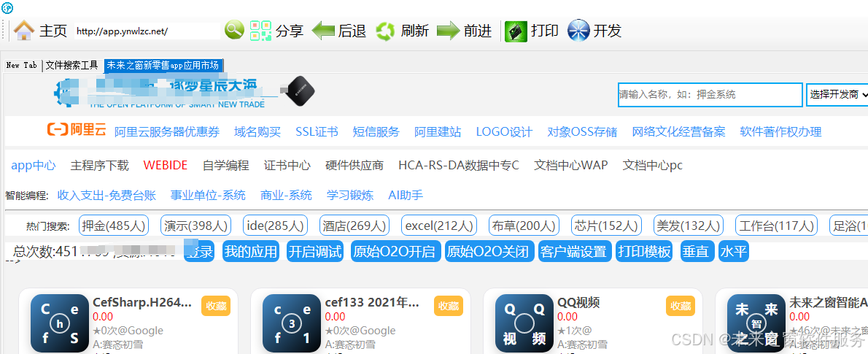Click the 打印模板 button
This screenshot has height=354, width=868.
(645, 252)
